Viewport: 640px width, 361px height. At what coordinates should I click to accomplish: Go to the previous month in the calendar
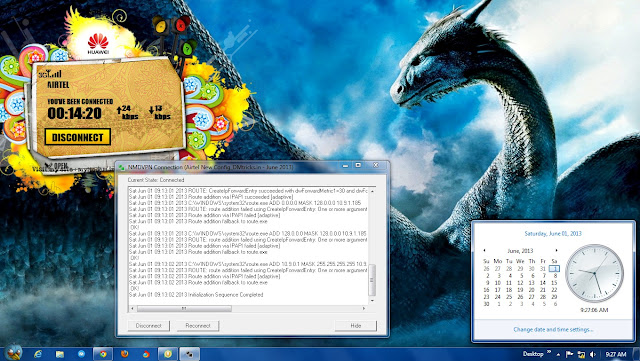tap(484, 250)
